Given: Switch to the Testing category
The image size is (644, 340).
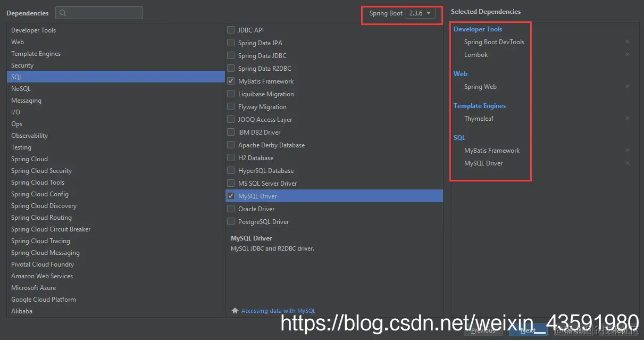Looking at the screenshot, I should (x=21, y=147).
